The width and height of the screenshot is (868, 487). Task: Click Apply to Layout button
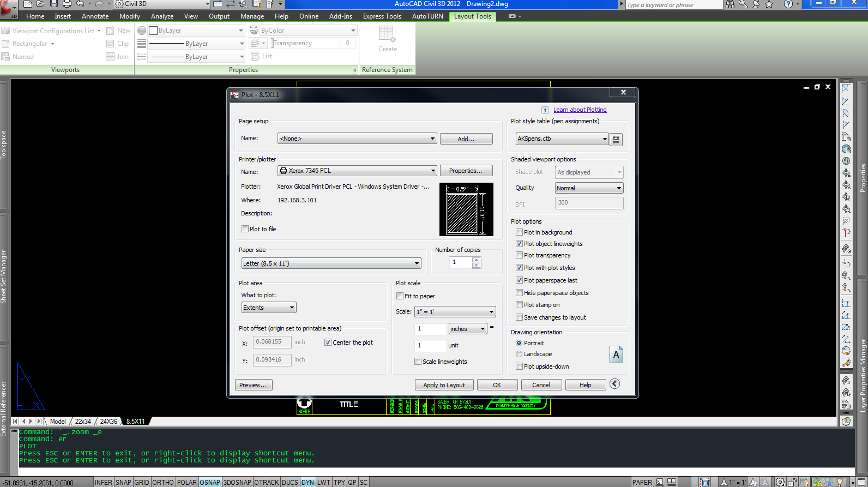point(444,385)
